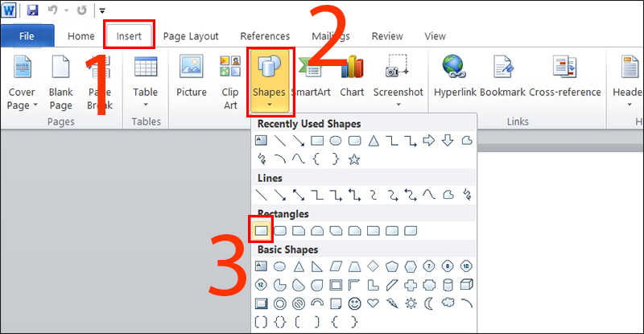Open the View tab
The image size is (644, 334).
(435, 36)
